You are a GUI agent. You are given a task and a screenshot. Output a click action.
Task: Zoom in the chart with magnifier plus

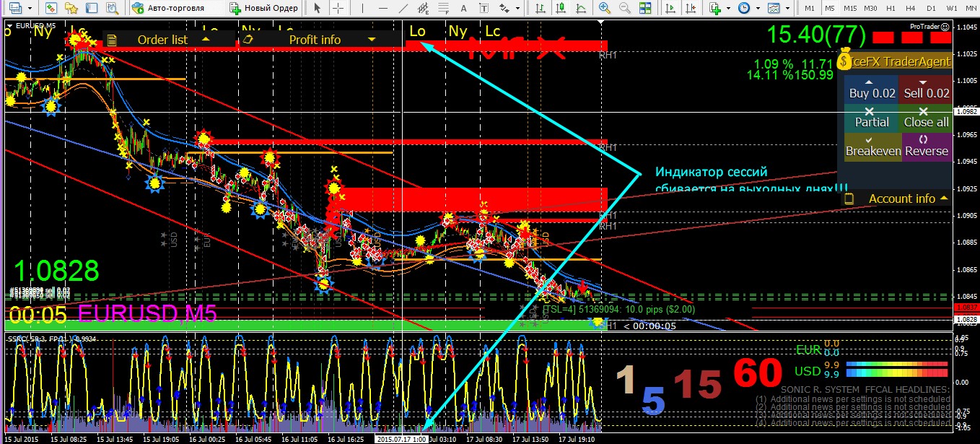coord(605,8)
